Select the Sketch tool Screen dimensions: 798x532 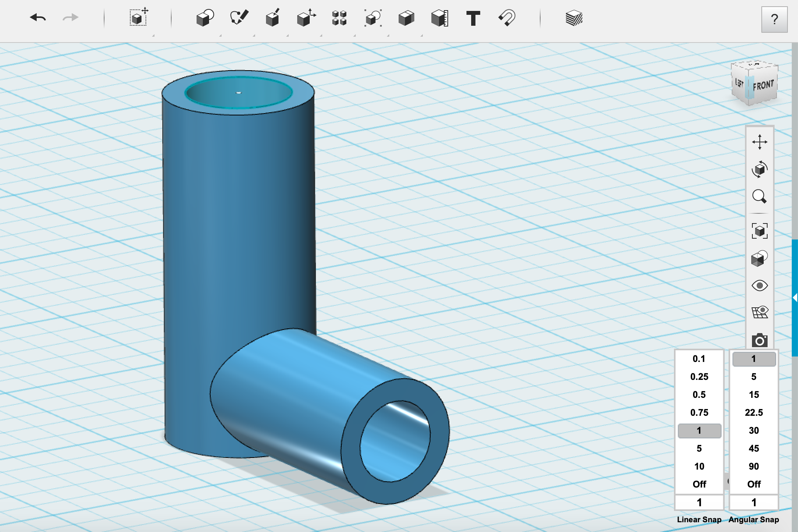pos(239,18)
